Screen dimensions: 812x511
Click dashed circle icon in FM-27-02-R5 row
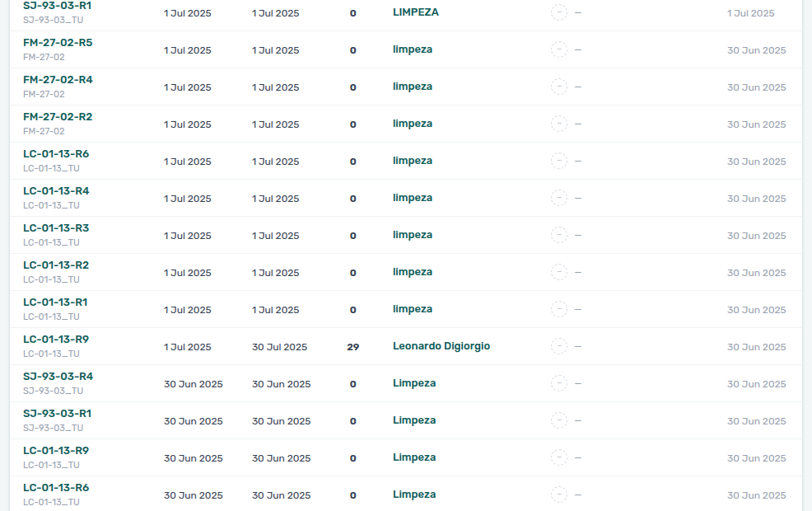(559, 49)
